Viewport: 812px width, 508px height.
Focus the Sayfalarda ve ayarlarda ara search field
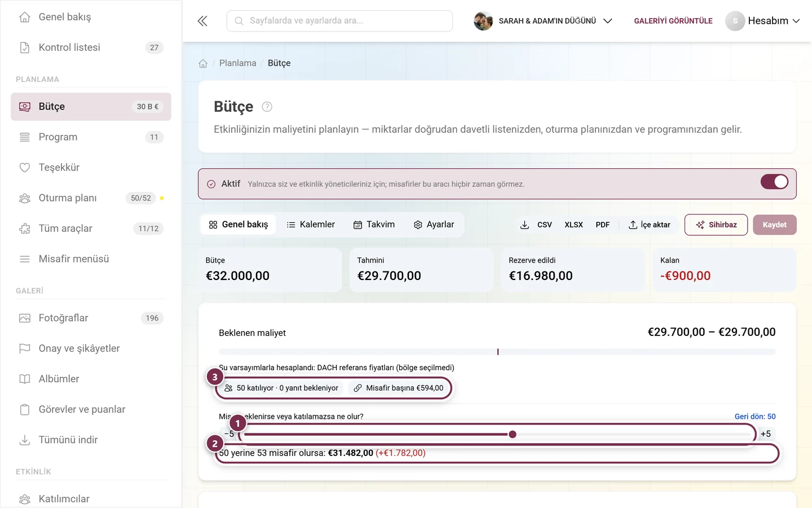tap(339, 21)
